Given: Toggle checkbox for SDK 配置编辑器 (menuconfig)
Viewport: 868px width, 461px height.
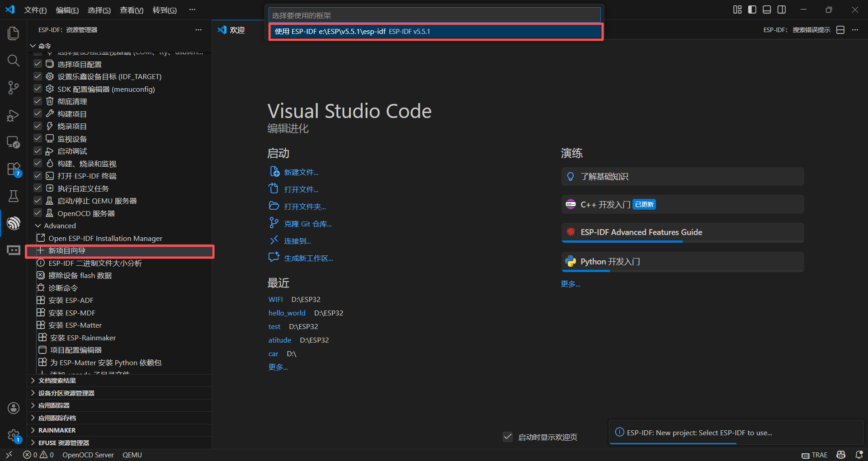Looking at the screenshot, I should (x=38, y=89).
